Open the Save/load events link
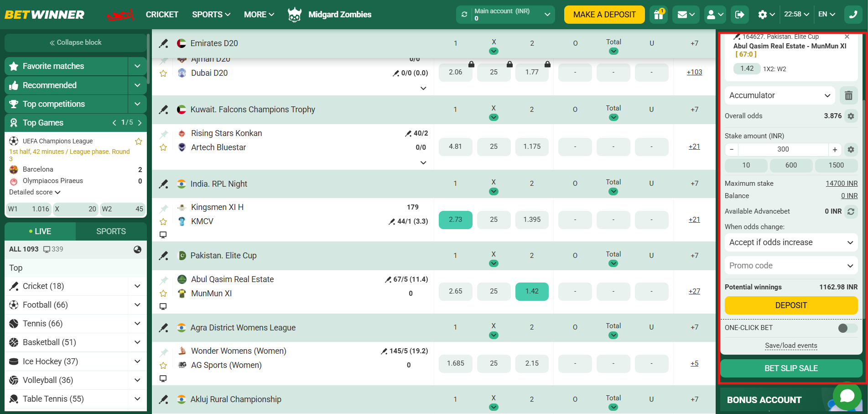Screen dimensions: 868x414 click(x=791, y=346)
